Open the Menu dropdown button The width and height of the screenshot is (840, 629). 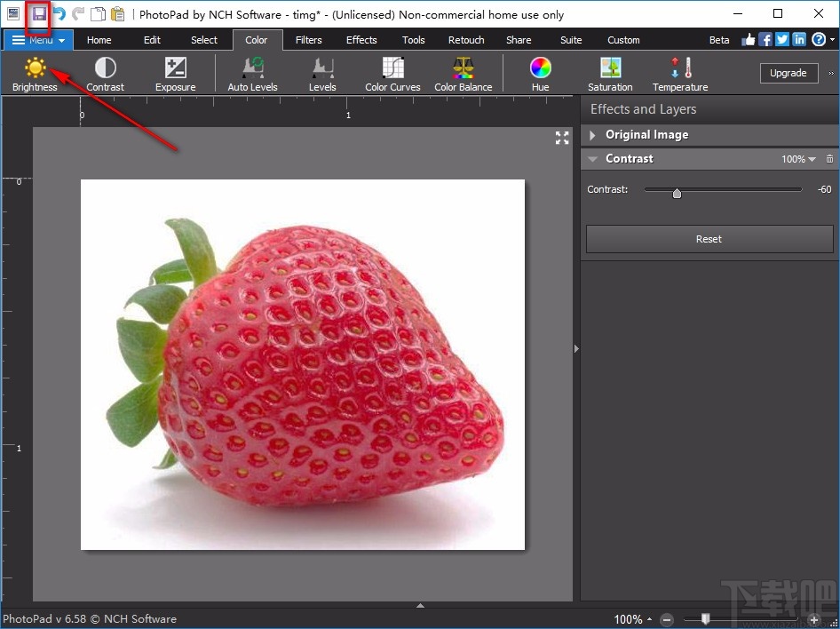(x=38, y=40)
